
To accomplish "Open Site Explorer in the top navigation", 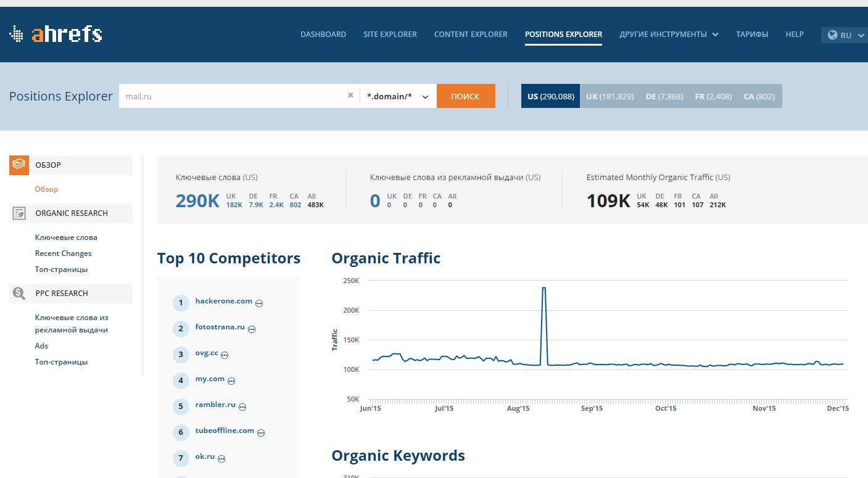I will [390, 35].
